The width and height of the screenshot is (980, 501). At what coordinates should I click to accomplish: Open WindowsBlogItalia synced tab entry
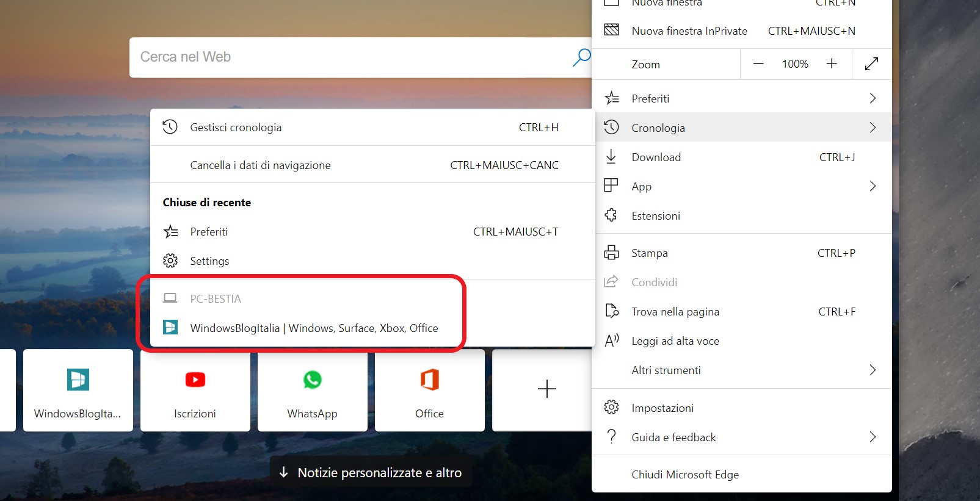tap(372, 328)
